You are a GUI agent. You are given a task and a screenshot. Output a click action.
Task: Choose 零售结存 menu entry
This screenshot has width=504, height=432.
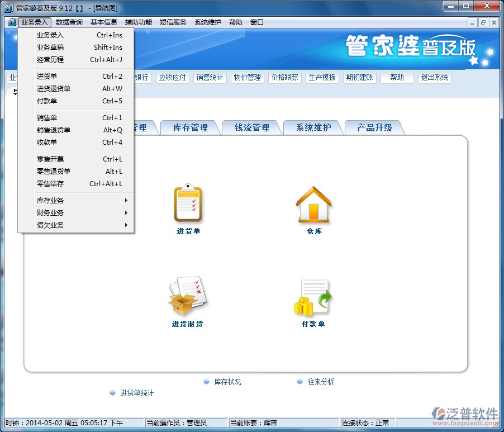(79, 183)
